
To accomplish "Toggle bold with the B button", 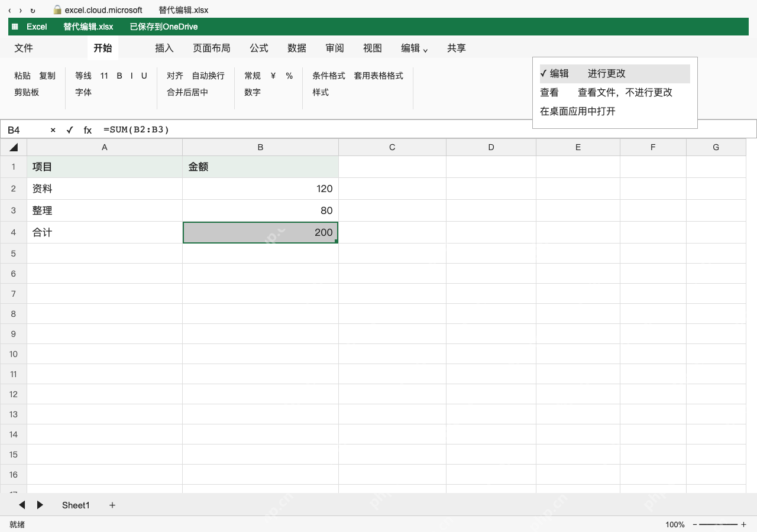I will [x=119, y=76].
